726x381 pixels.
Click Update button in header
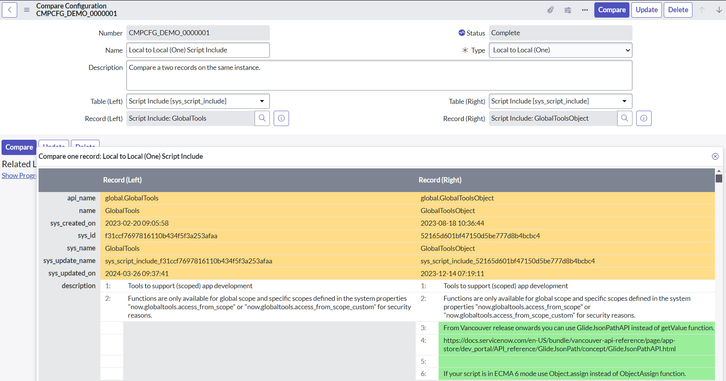[x=646, y=10]
